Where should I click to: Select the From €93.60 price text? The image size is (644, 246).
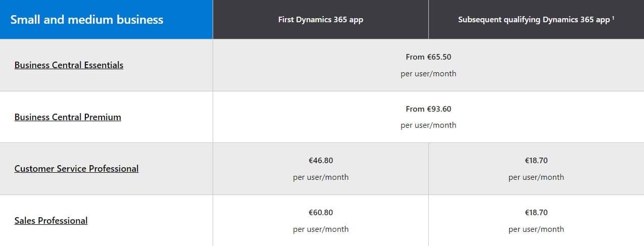click(428, 109)
